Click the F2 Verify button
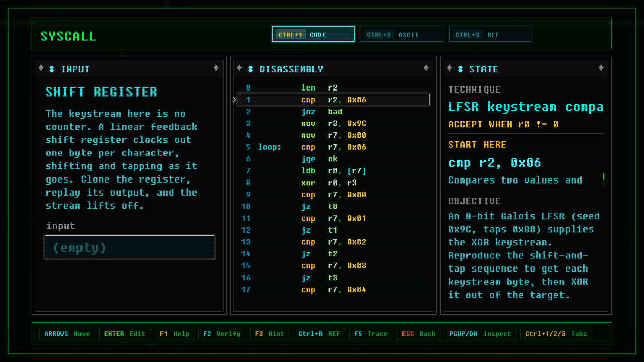The height and width of the screenshot is (362, 644). (x=222, y=333)
